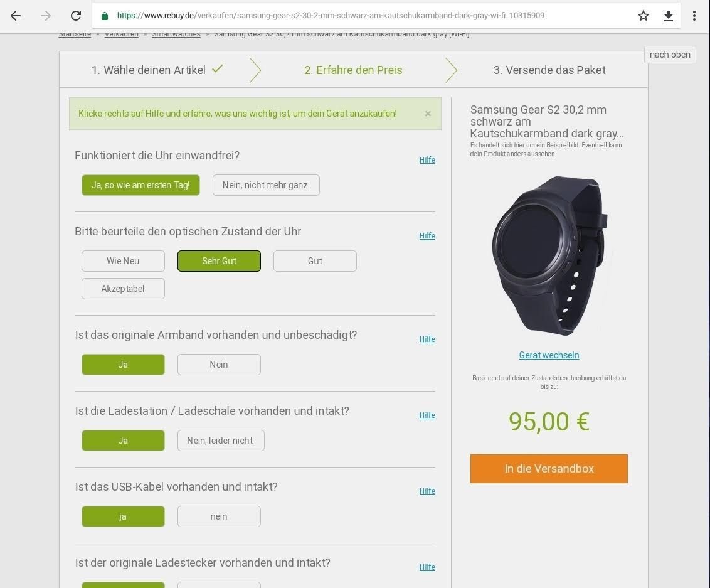Open Hilfe for USB-Kabel question
710x588 pixels.
click(x=427, y=491)
